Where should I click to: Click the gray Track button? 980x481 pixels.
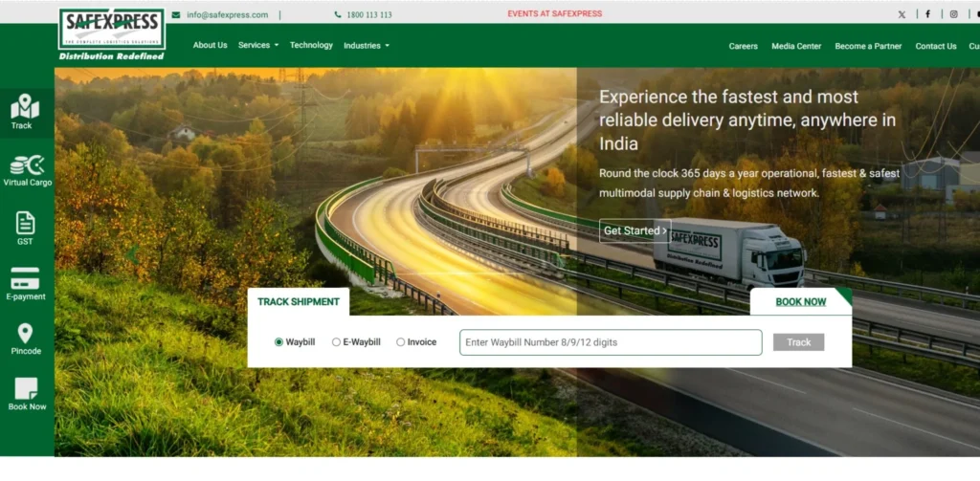tap(798, 342)
